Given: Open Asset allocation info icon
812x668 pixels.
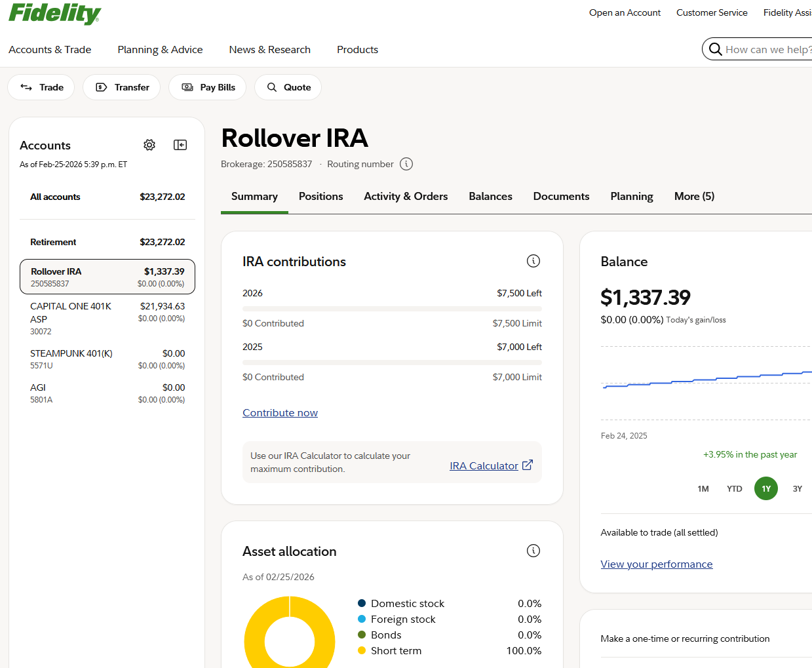Looking at the screenshot, I should [x=533, y=551].
